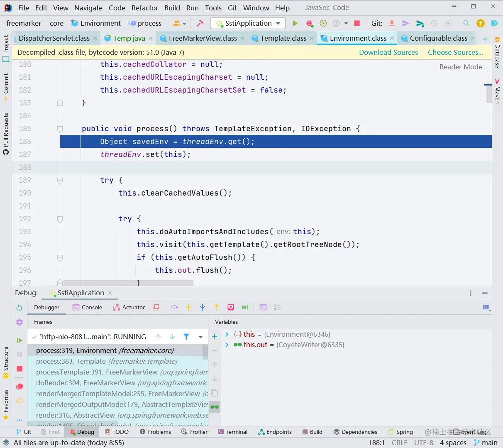
Task: Collapse process() method fold marker
Action: click(x=60, y=129)
